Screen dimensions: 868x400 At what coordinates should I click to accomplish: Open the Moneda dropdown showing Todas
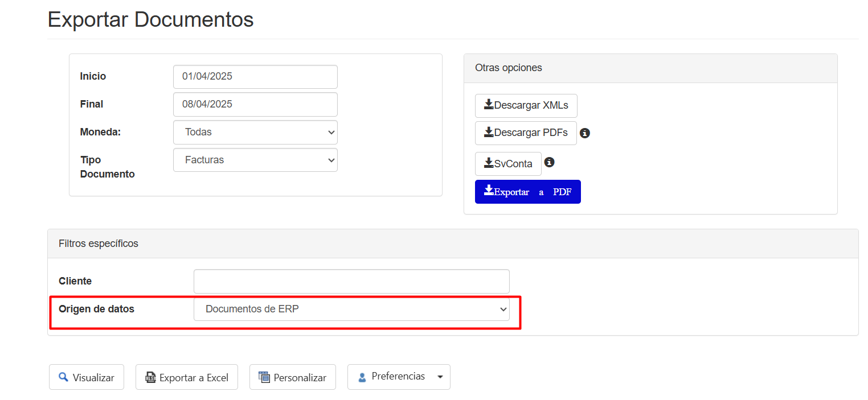click(255, 132)
